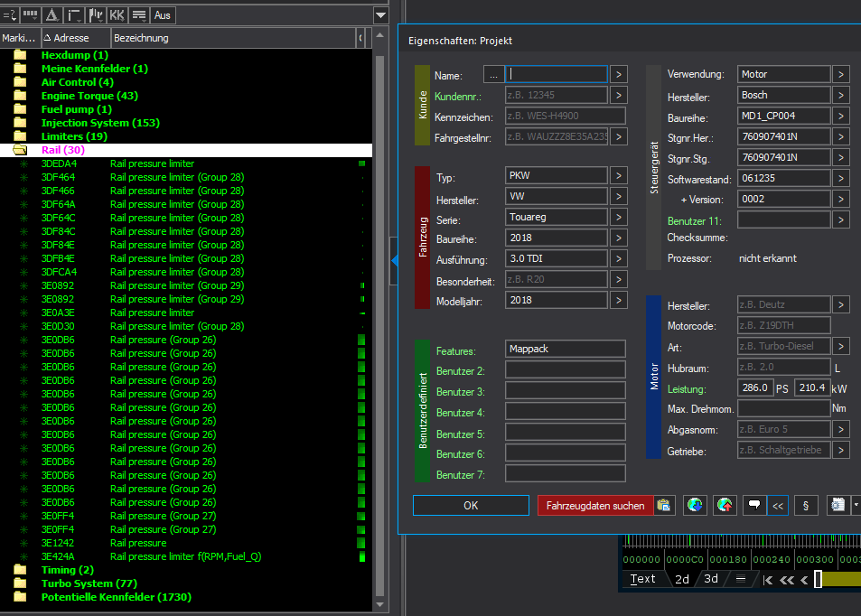
Task: Click the globe download icon with blue arrow
Action: (695, 506)
